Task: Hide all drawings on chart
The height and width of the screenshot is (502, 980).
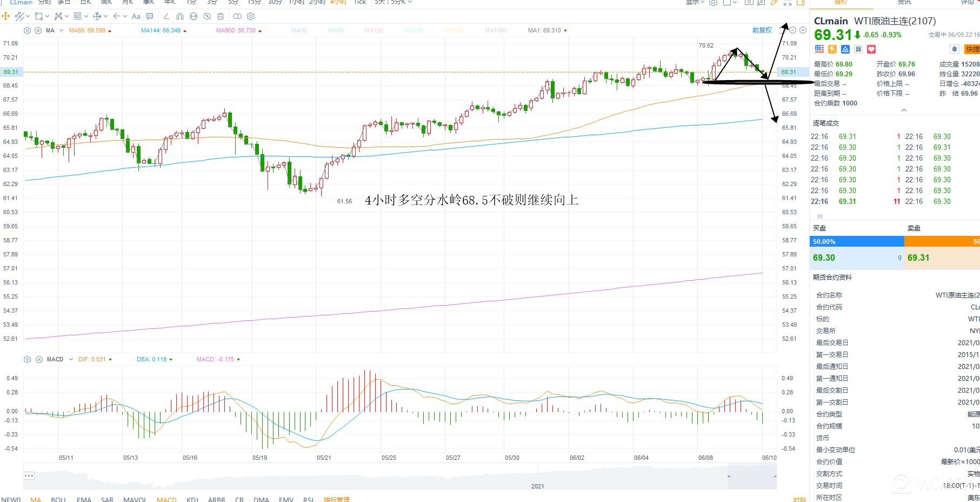Action: [x=207, y=16]
